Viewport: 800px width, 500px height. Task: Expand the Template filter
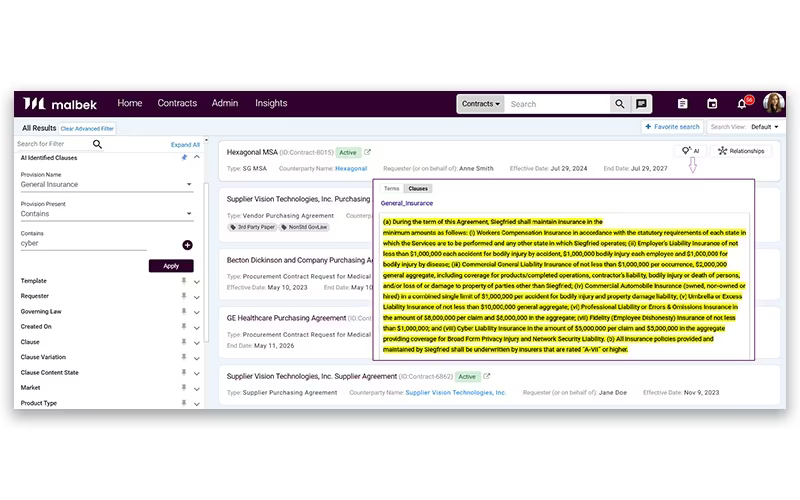coord(196,282)
